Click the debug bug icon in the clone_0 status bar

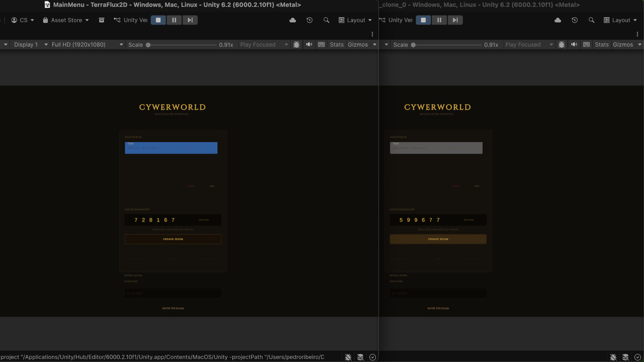tap(613, 357)
